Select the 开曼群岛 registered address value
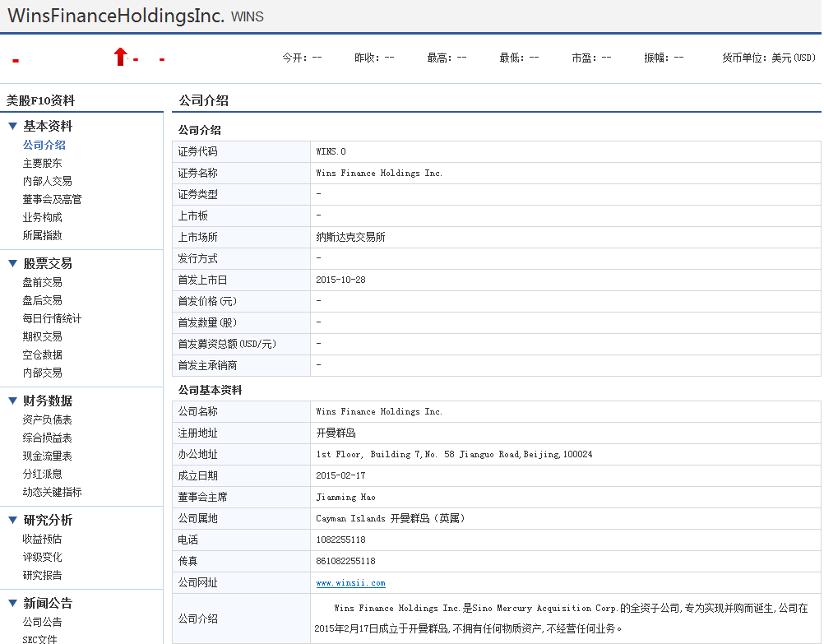The height and width of the screenshot is (644, 824). pyautogui.click(x=336, y=433)
